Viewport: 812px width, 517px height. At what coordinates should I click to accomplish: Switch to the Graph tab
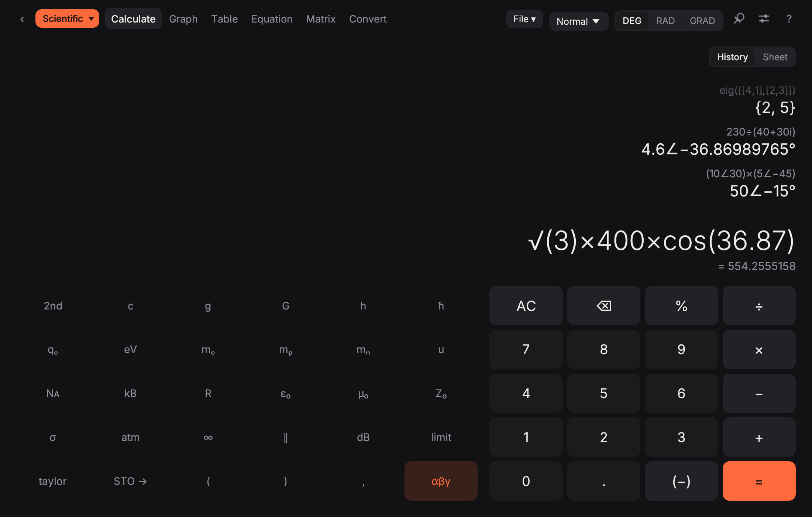coord(183,19)
